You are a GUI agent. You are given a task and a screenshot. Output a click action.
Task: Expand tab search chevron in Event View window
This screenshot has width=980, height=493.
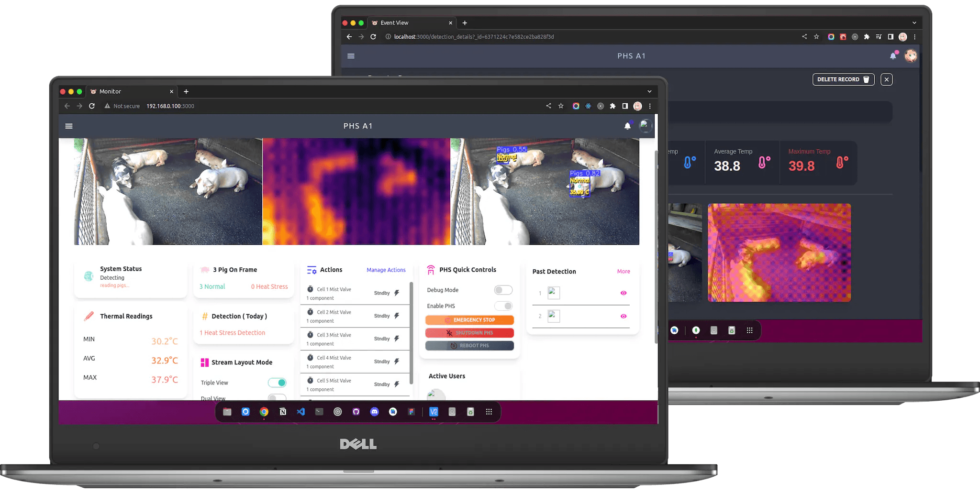pyautogui.click(x=914, y=22)
